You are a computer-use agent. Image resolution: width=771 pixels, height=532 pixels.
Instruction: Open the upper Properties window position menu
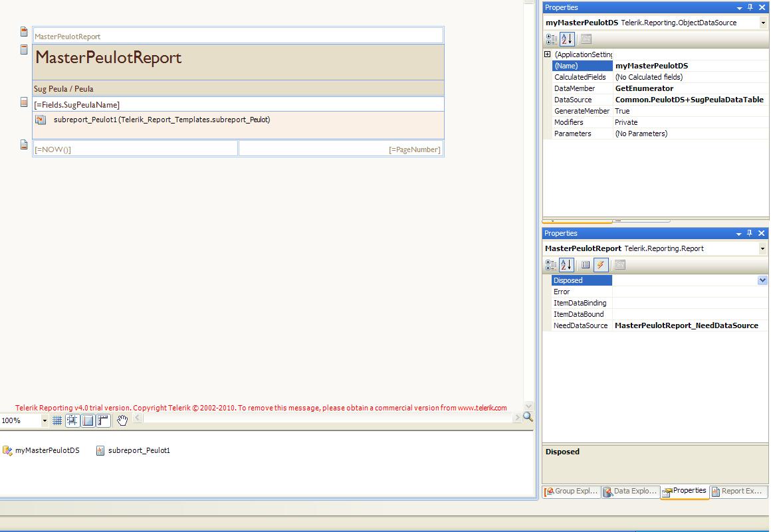coord(739,8)
